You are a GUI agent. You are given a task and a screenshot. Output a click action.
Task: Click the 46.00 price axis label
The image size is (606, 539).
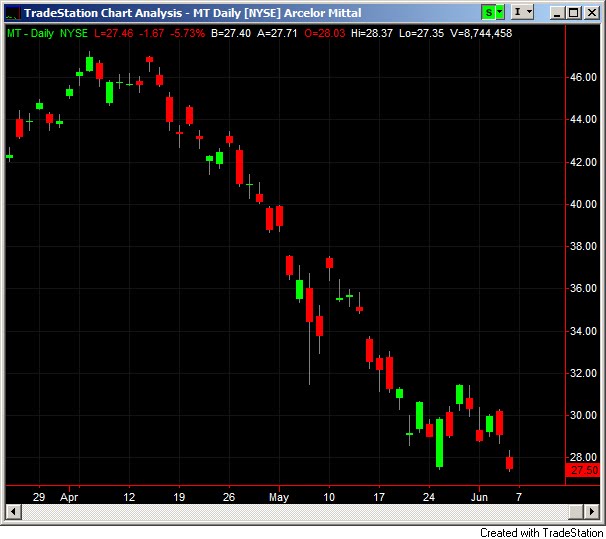click(583, 77)
